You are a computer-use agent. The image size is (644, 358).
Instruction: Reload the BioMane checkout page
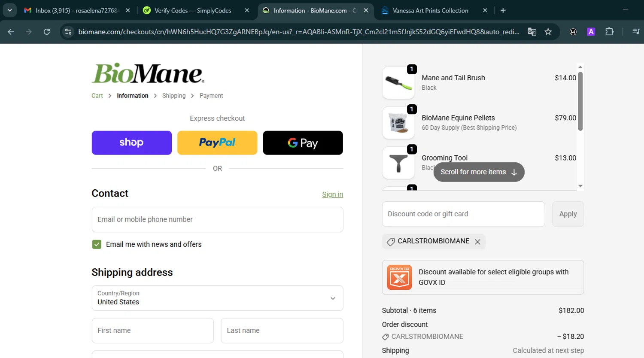pos(47,31)
